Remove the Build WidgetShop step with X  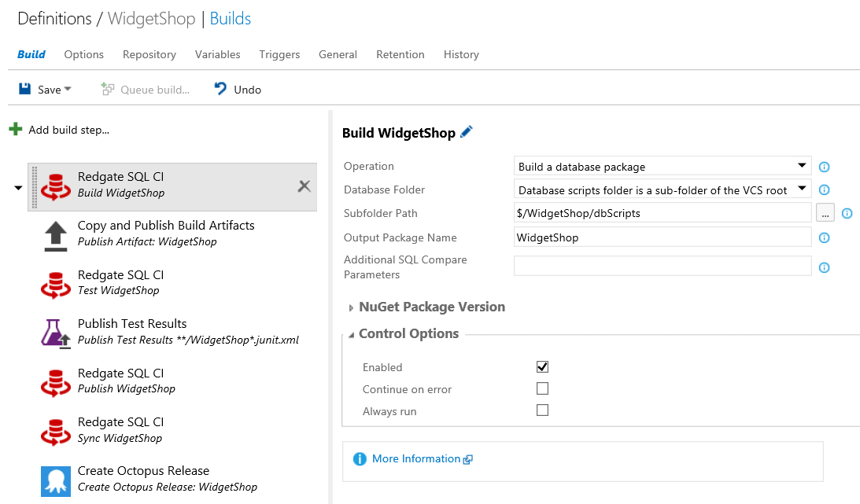click(304, 186)
